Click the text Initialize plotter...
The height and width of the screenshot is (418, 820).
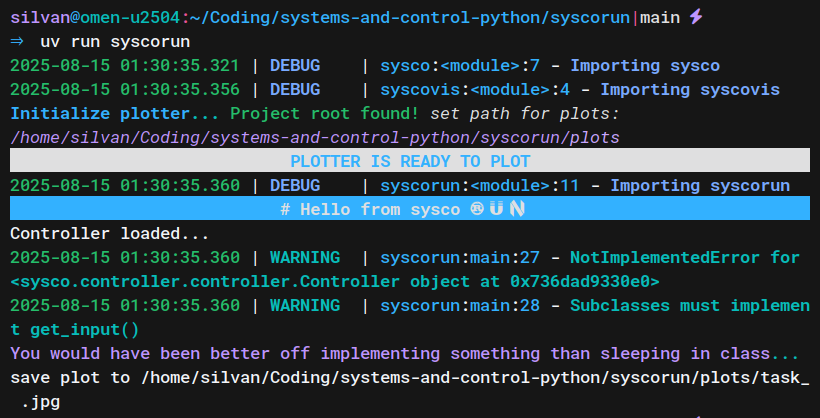tap(115, 114)
